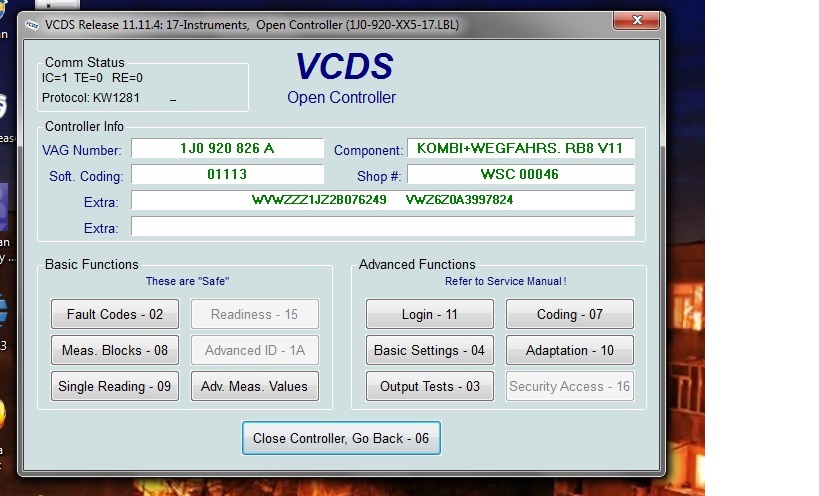This screenshot has width=819, height=496.
Task: Open Coding - 07
Action: [570, 314]
